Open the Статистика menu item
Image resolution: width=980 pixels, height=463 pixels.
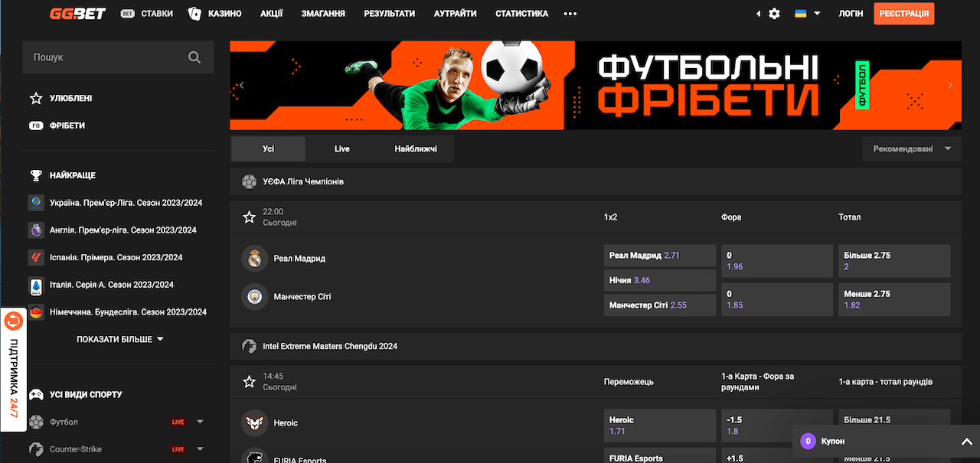coord(522,14)
